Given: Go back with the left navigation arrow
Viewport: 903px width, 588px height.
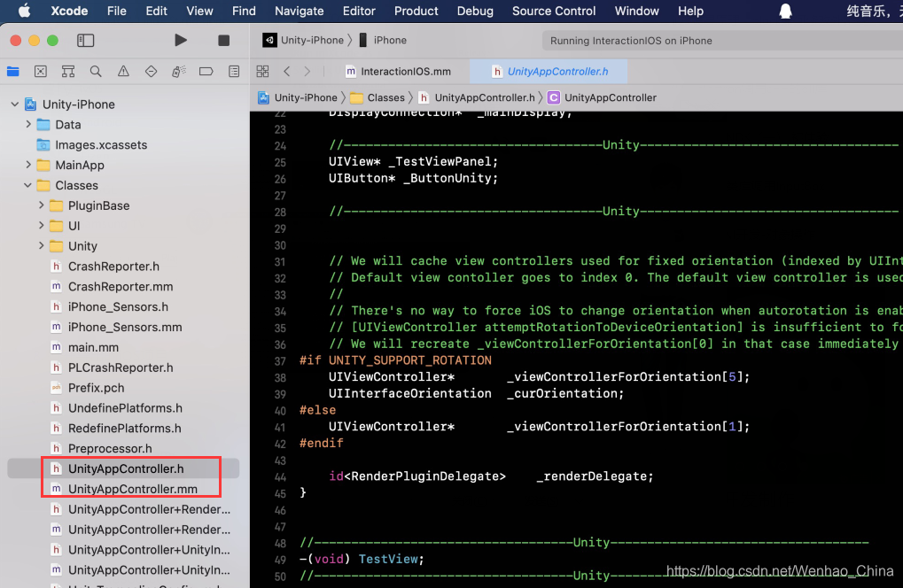Looking at the screenshot, I should [x=286, y=71].
